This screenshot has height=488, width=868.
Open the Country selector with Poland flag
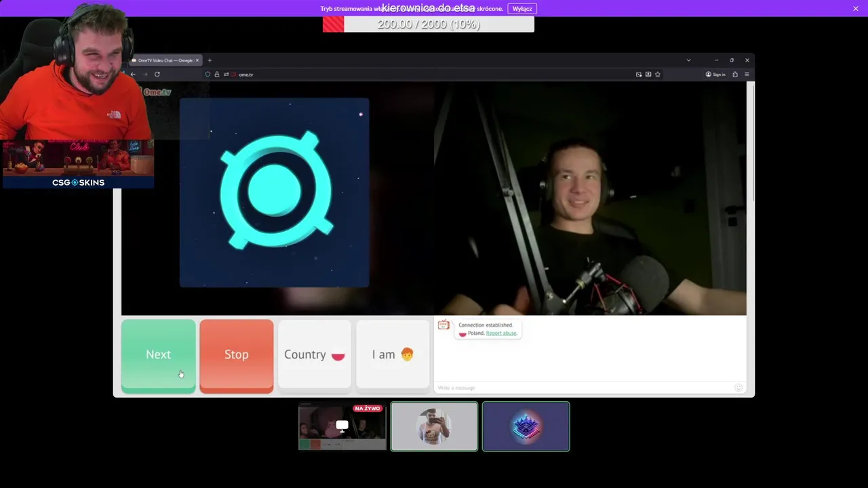(315, 354)
